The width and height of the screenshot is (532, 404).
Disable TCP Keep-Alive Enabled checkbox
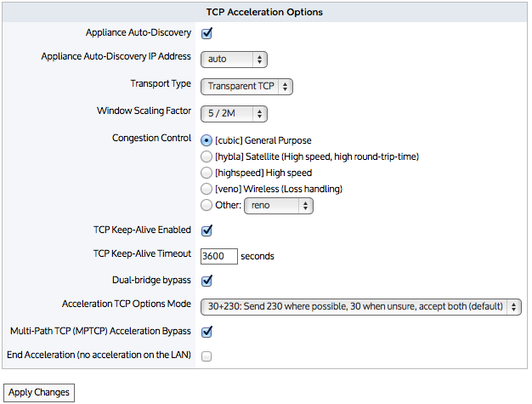click(x=207, y=230)
